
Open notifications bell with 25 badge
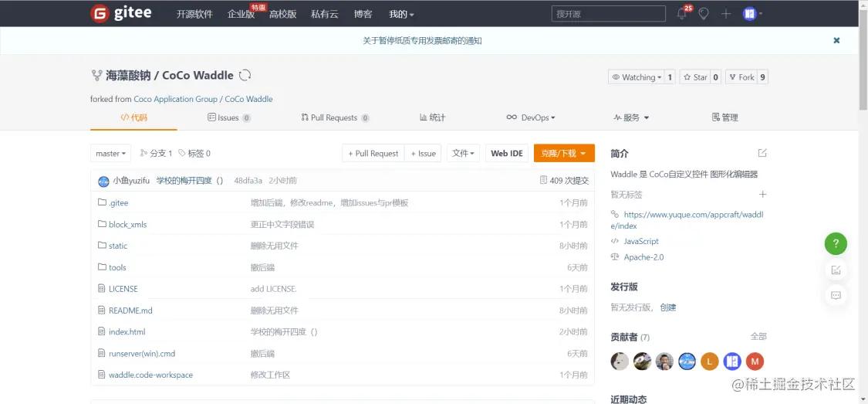pos(683,13)
